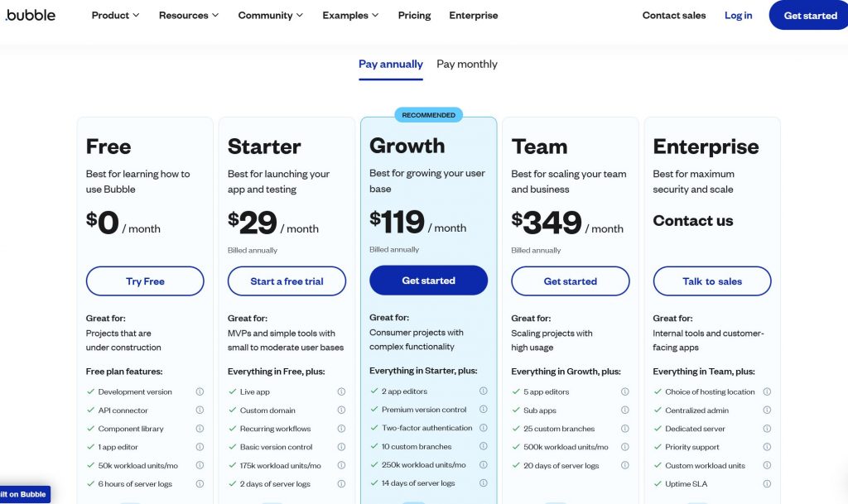This screenshot has width=848, height=504.
Task: Click info icon next to Live app
Action: pos(341,392)
